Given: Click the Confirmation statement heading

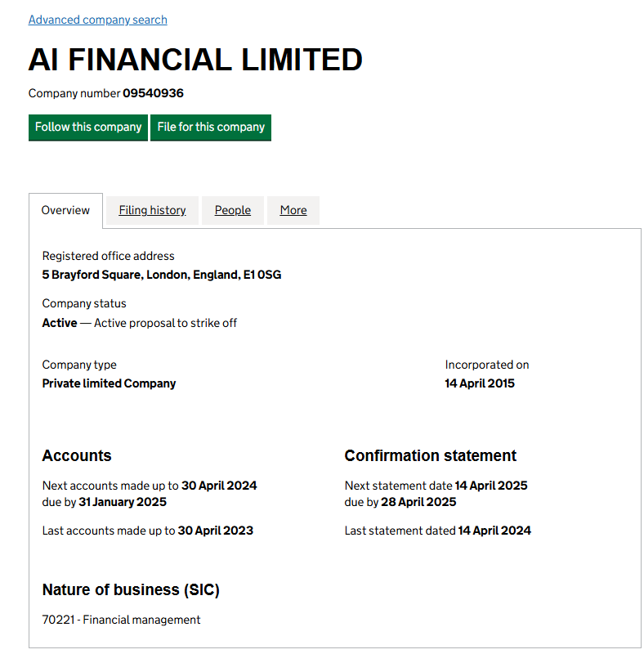Looking at the screenshot, I should (430, 456).
